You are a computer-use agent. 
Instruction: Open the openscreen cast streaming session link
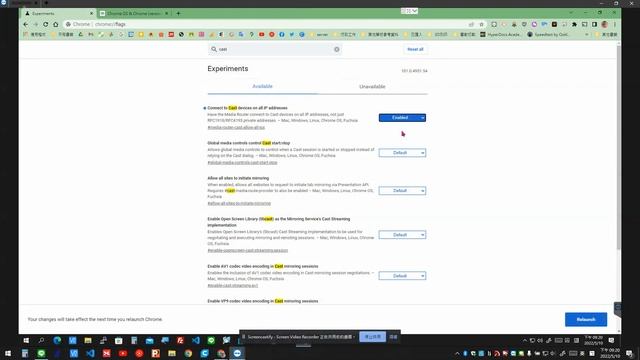pyautogui.click(x=247, y=250)
